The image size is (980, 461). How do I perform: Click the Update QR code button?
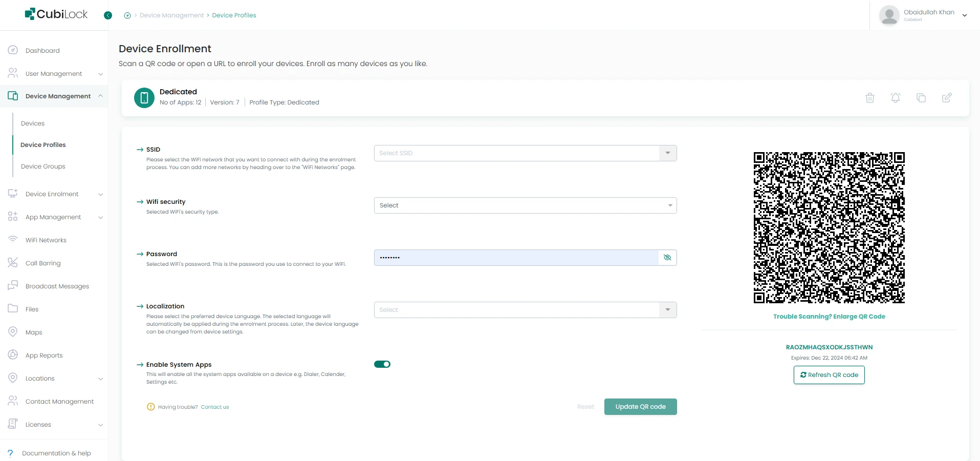click(x=640, y=407)
